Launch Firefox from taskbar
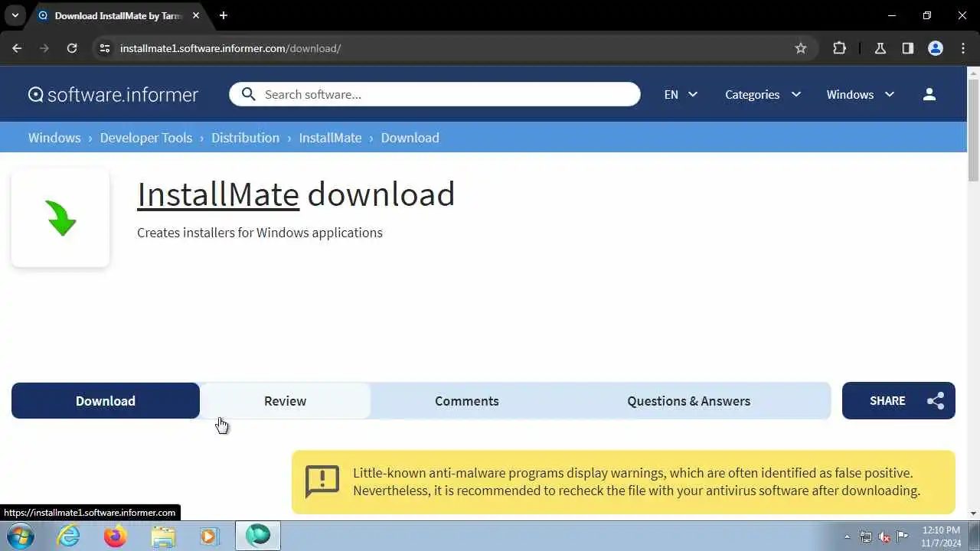 tap(116, 536)
